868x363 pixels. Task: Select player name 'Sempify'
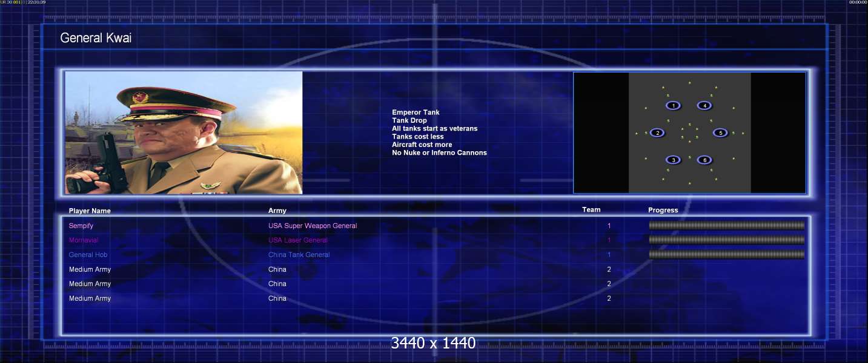pyautogui.click(x=81, y=226)
